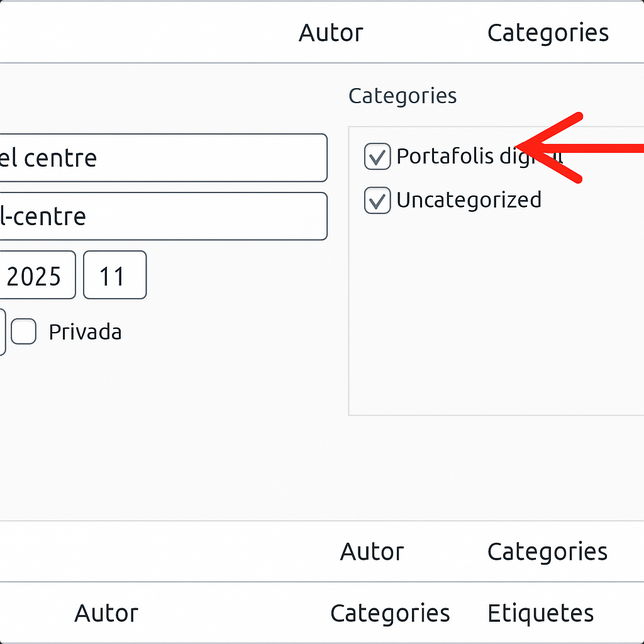Screen dimensions: 644x644
Task: Click the Privada label text
Action: (x=85, y=332)
